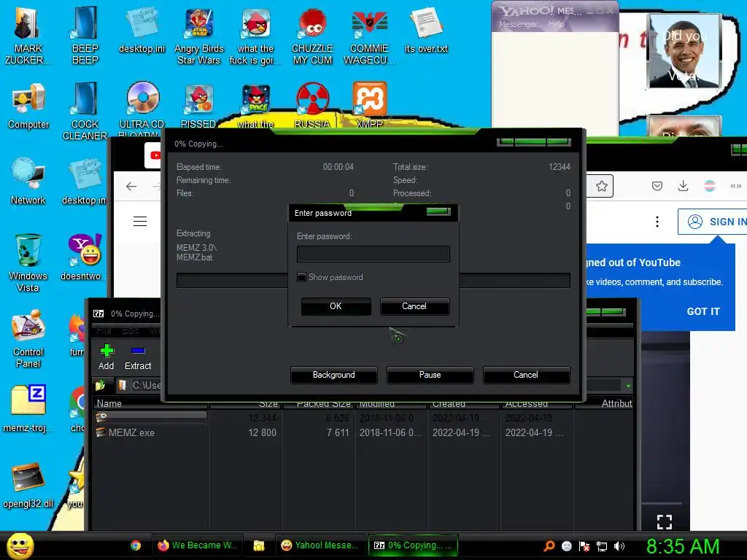Click Firefox back arrow button

[131, 186]
